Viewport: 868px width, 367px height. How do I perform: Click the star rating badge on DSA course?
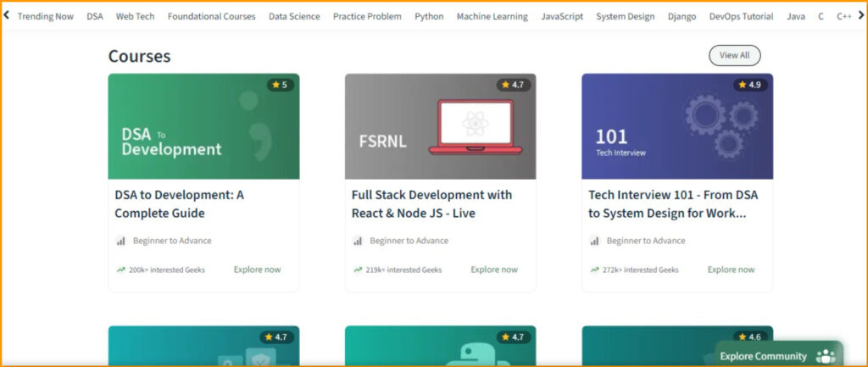(279, 85)
